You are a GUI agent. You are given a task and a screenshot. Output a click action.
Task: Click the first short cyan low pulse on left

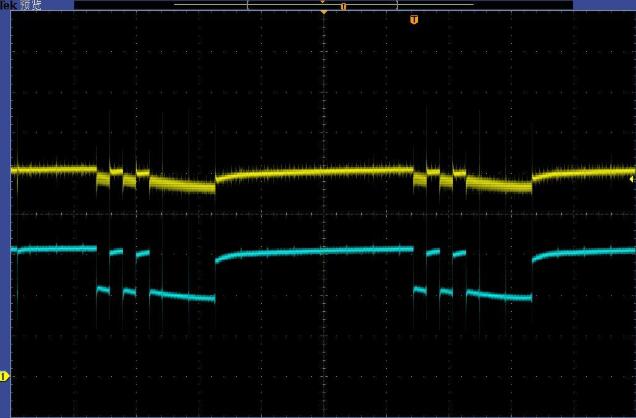(103, 289)
